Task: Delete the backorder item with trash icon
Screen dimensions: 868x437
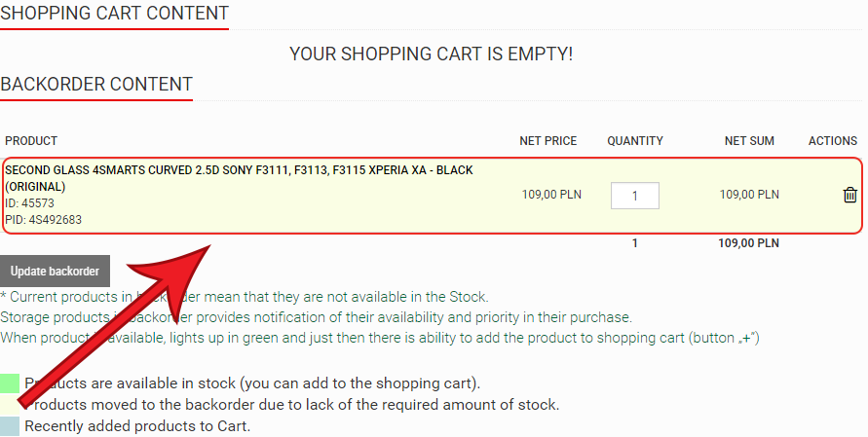Action: click(x=849, y=195)
